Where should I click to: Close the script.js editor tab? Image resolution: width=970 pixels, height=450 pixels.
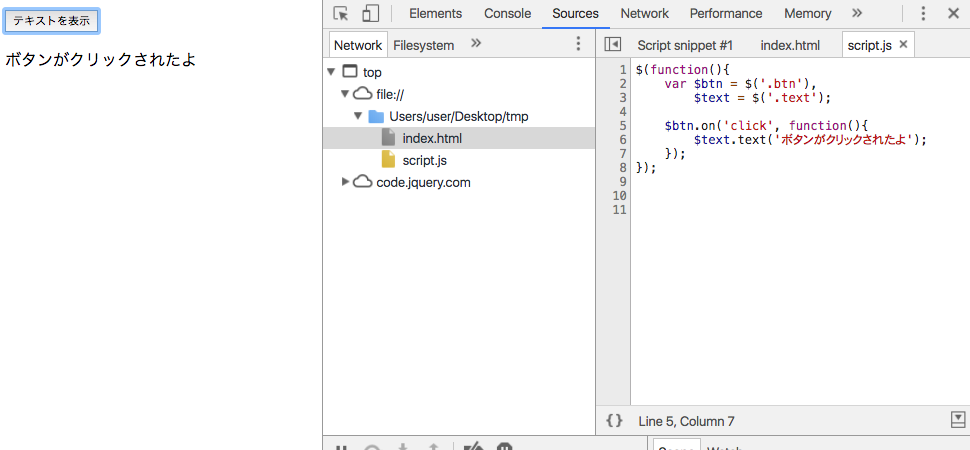click(x=903, y=44)
